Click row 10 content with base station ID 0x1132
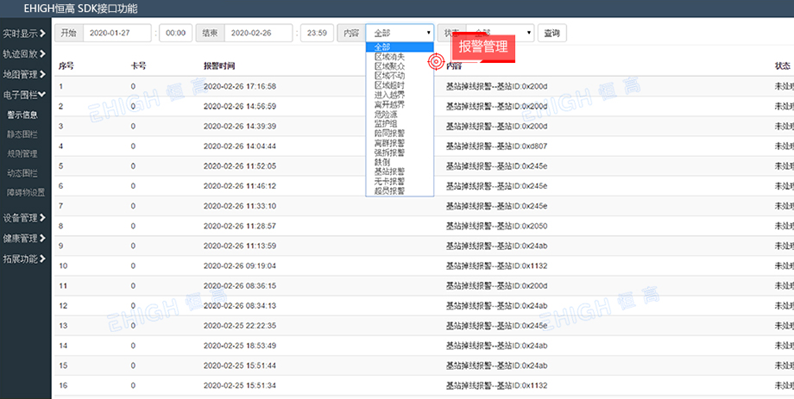The width and height of the screenshot is (794, 399). click(497, 266)
